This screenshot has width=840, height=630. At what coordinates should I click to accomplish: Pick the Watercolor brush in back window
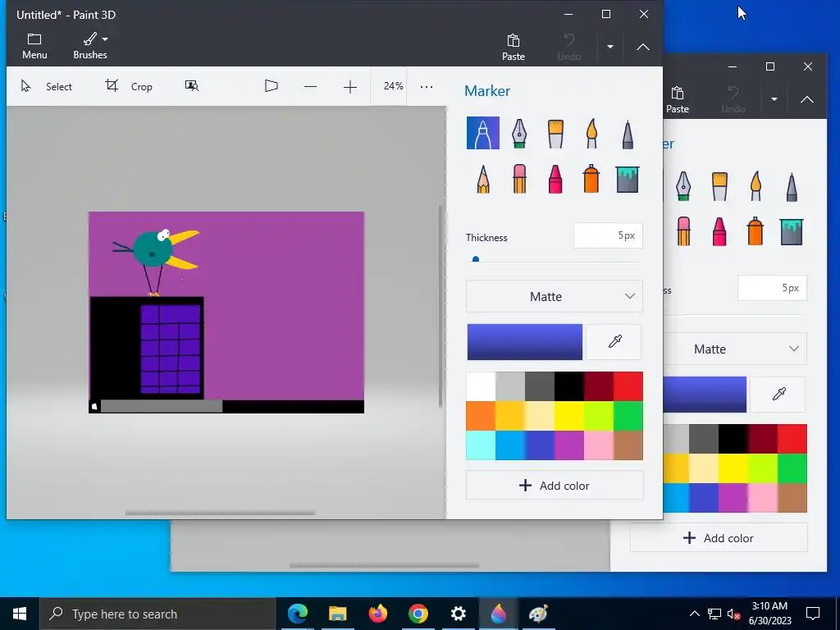756,185
